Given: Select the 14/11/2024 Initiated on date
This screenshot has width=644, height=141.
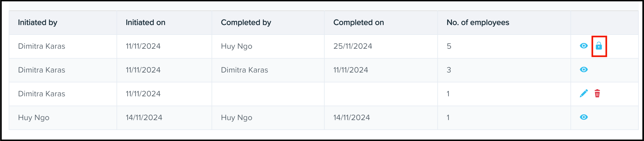Looking at the screenshot, I should 144,117.
